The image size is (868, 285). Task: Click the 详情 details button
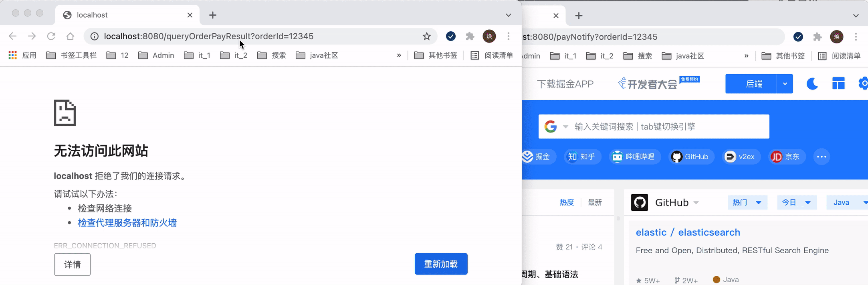coord(73,265)
